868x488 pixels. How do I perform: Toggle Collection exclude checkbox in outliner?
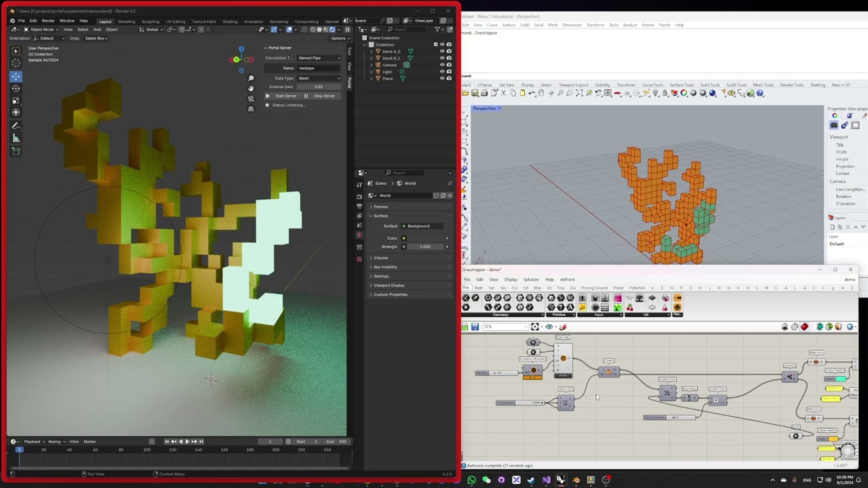click(x=435, y=45)
